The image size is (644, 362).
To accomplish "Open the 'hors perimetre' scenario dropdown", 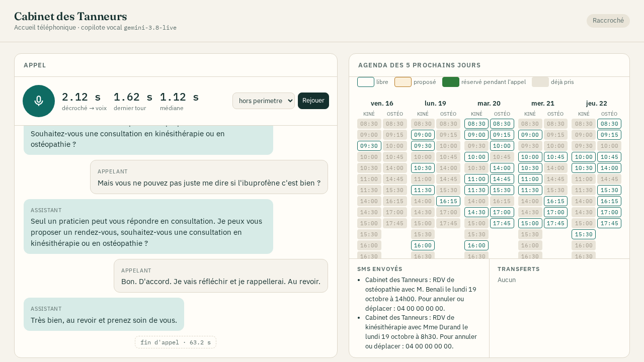I will pyautogui.click(x=264, y=101).
